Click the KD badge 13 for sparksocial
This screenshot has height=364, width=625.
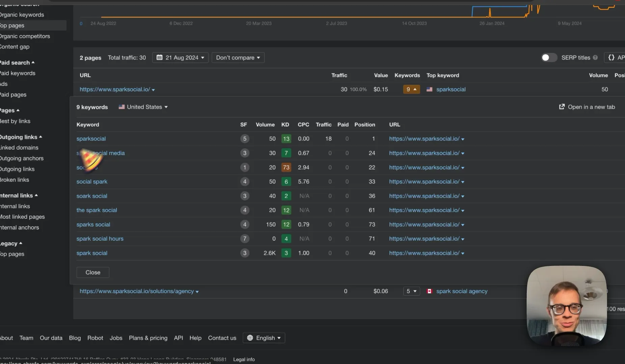[x=286, y=139]
